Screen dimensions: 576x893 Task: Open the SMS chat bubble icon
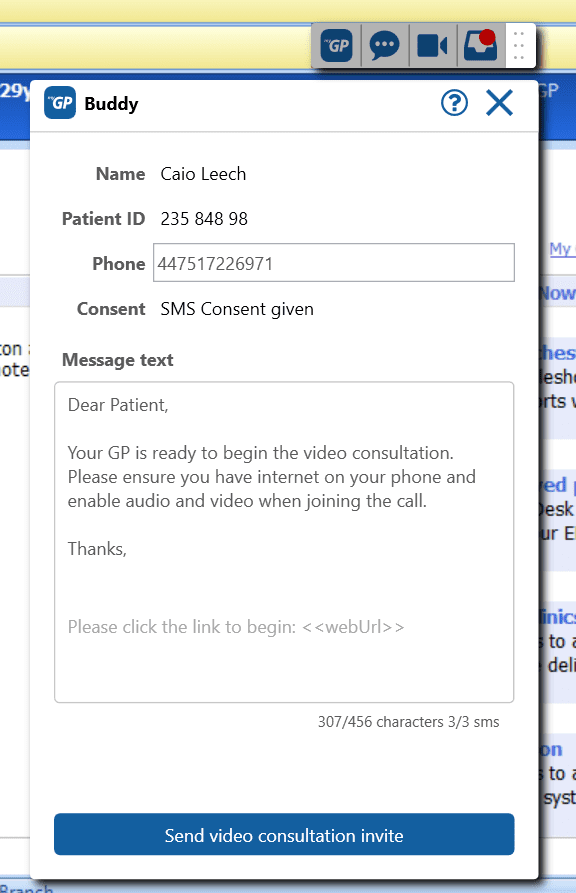pyautogui.click(x=385, y=46)
